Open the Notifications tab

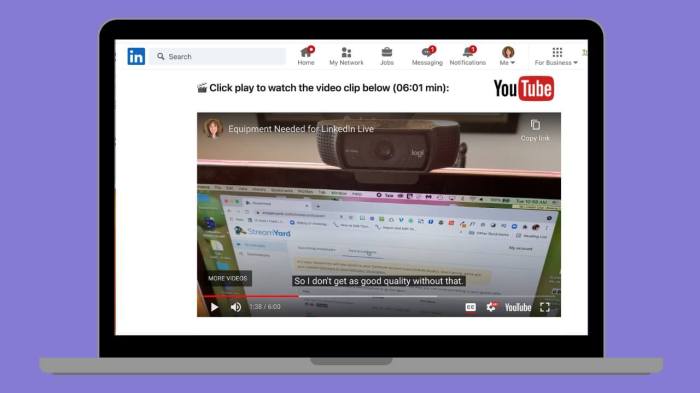tap(467, 56)
